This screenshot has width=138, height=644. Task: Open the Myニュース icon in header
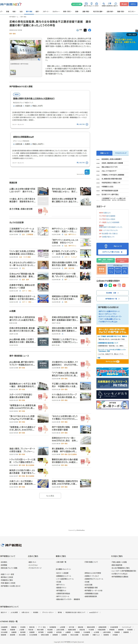[91, 4]
